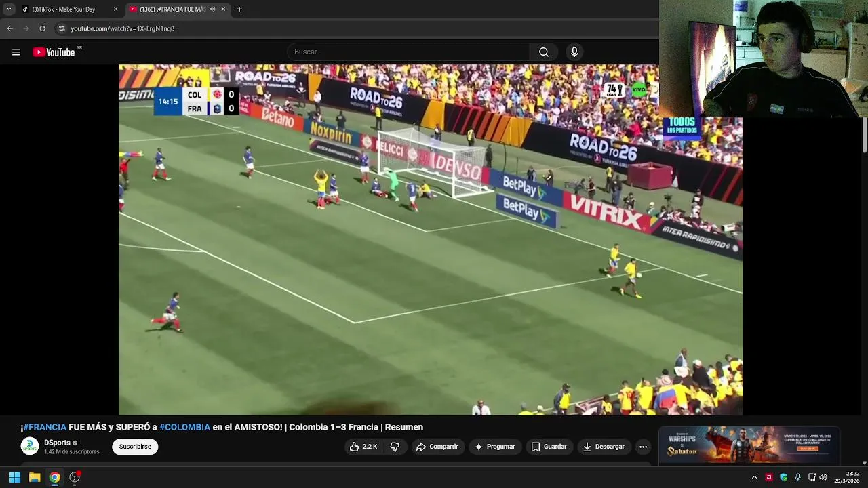Open the YouTube guide hamburger menu

coord(16,52)
